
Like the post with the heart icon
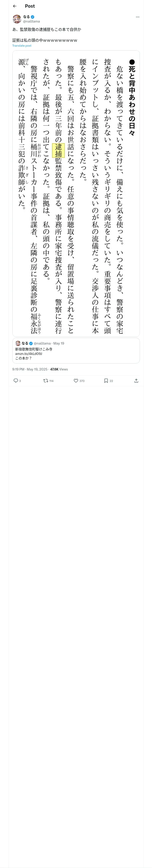(76, 380)
